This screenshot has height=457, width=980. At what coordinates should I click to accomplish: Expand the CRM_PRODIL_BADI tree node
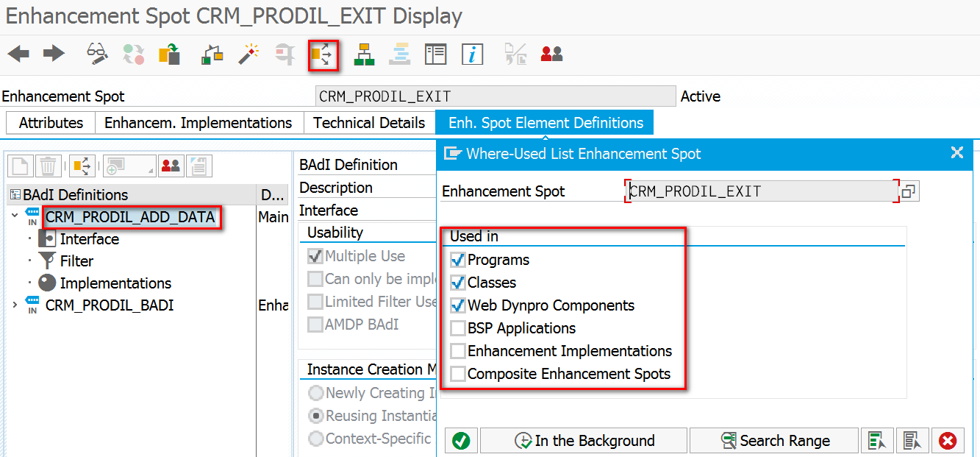15,305
